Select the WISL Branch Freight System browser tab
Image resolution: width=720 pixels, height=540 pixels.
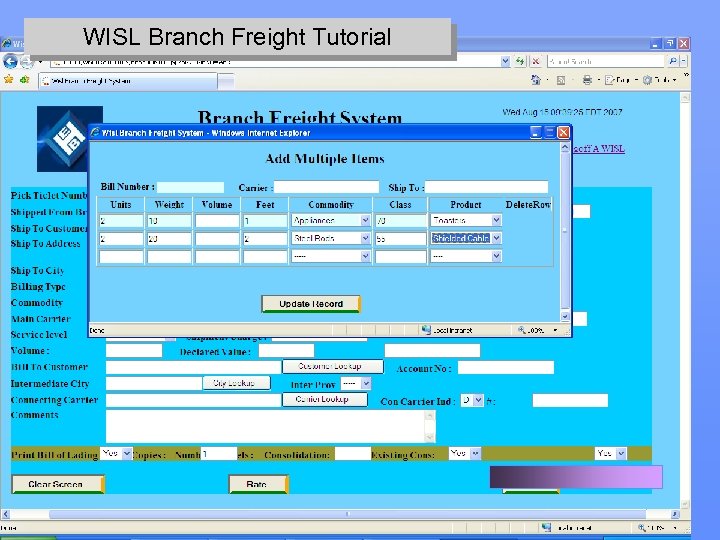128,81
